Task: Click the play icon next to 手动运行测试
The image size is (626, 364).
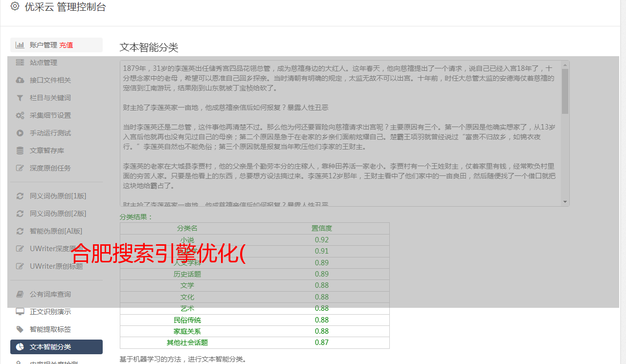Action: click(20, 133)
